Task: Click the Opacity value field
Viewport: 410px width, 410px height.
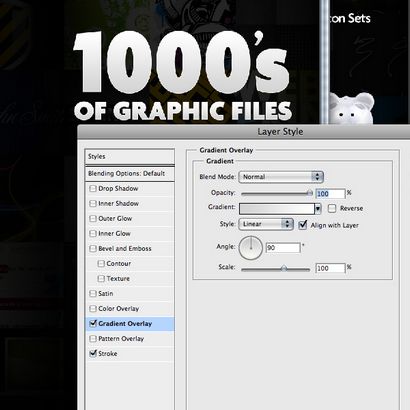Action: pos(330,194)
